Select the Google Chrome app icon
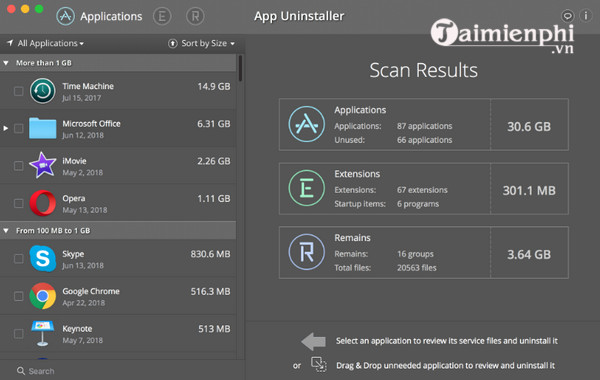The height and width of the screenshot is (380, 600). [42, 296]
